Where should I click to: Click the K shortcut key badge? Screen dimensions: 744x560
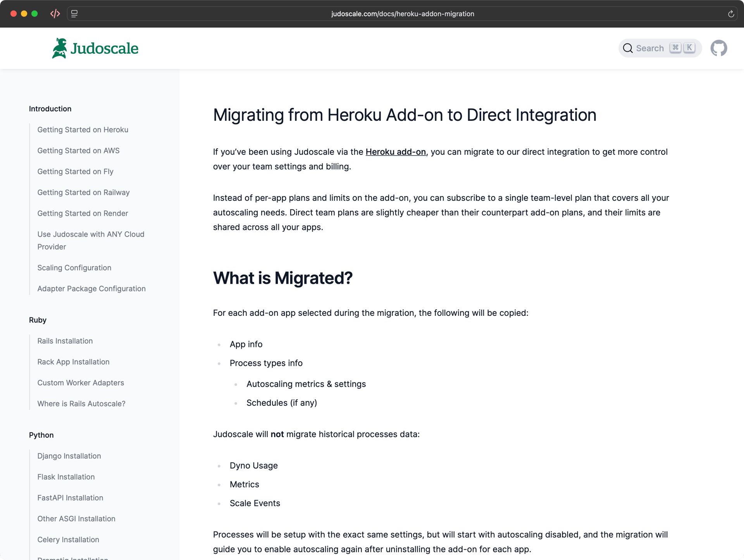pos(689,48)
